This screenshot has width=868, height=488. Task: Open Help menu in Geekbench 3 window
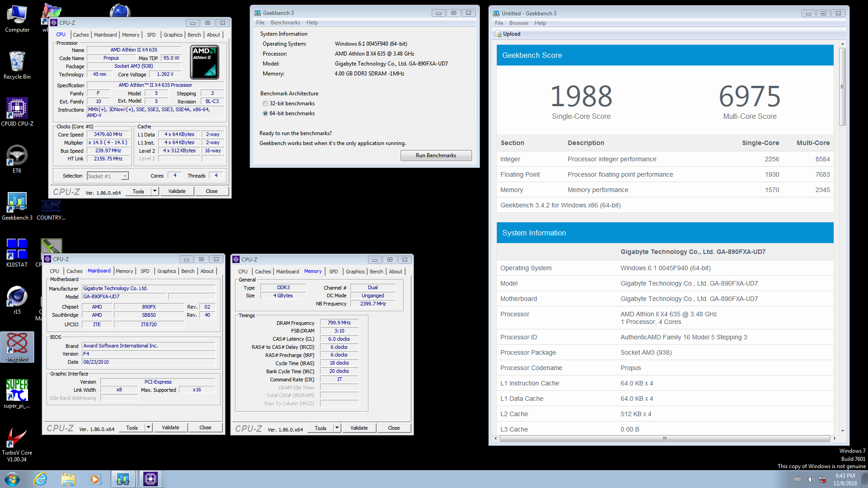pos(312,23)
